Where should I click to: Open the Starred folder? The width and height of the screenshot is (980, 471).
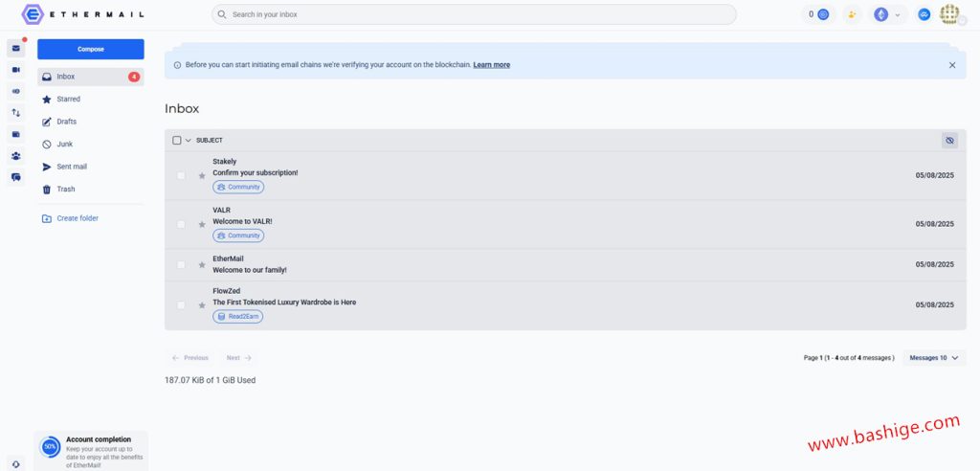[x=91, y=100]
